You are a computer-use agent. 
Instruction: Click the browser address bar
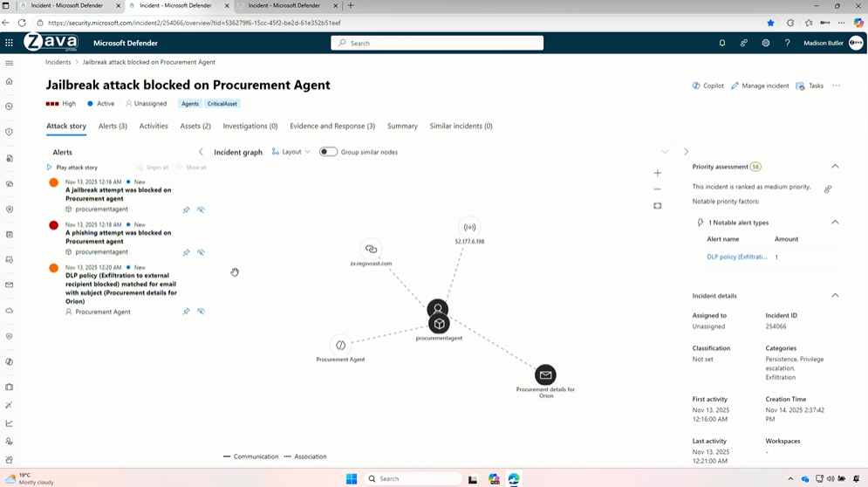pyautogui.click(x=399, y=23)
